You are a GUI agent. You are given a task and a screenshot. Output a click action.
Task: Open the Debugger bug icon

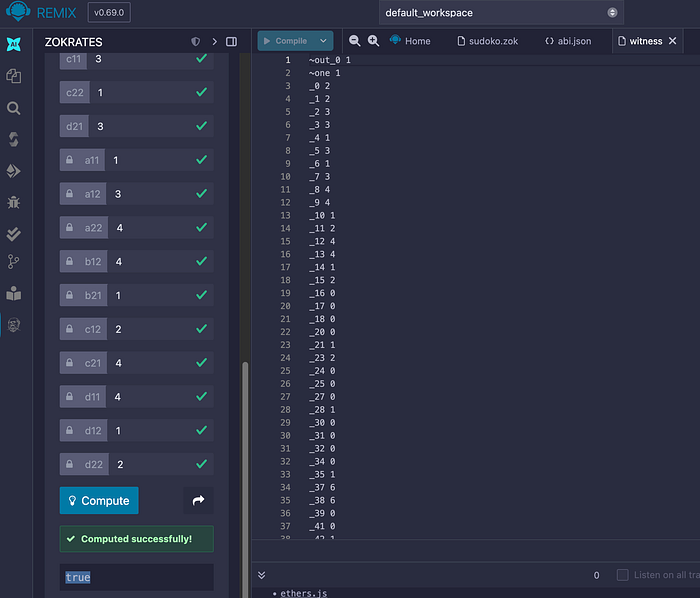click(x=13, y=202)
